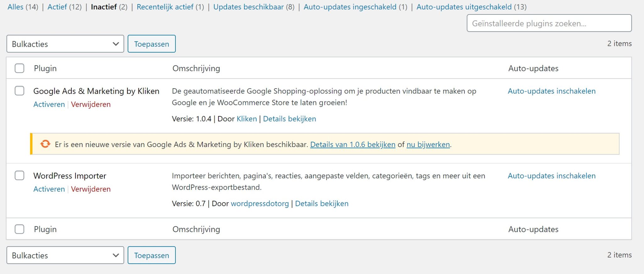Click the Omschrijving header column label
Viewport: 644px width, 274px height.
[196, 68]
